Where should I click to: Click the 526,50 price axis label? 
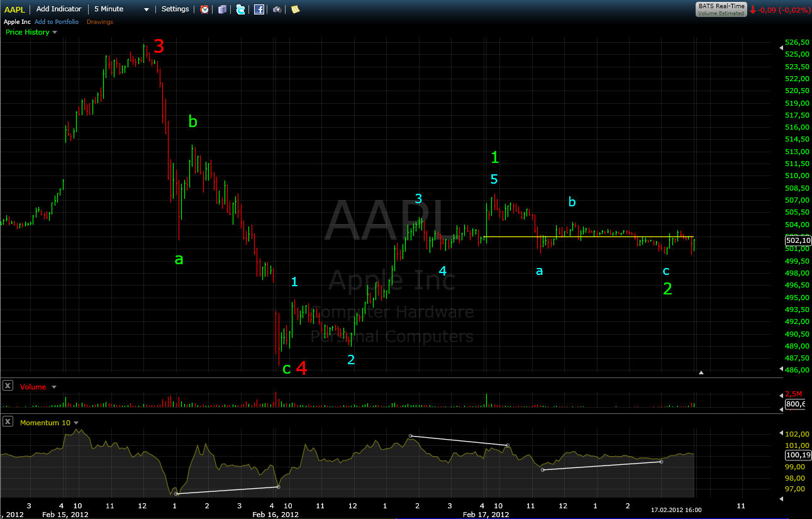coord(797,43)
